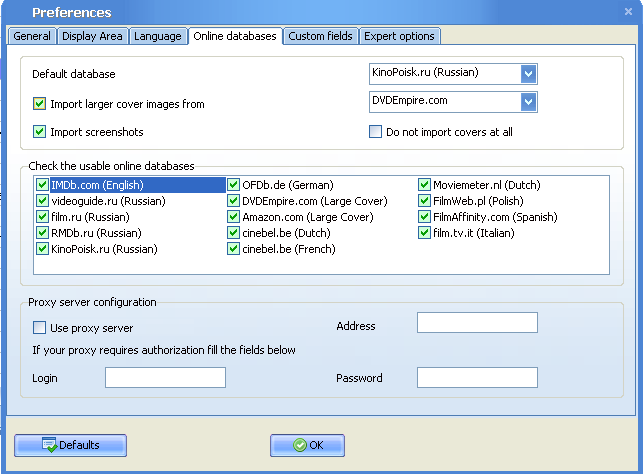Select the Online databases tab
Screen dimensions: 643x474
235,36
